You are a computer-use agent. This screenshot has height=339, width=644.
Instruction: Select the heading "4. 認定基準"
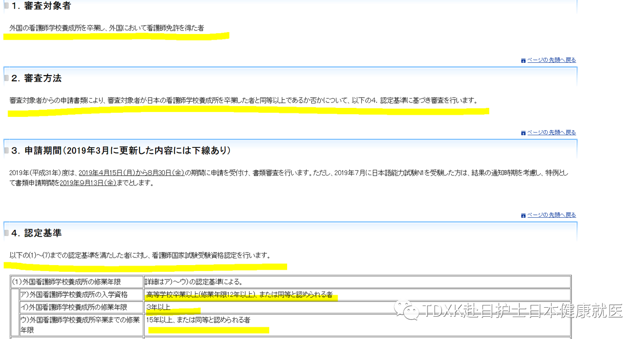pyautogui.click(x=36, y=233)
